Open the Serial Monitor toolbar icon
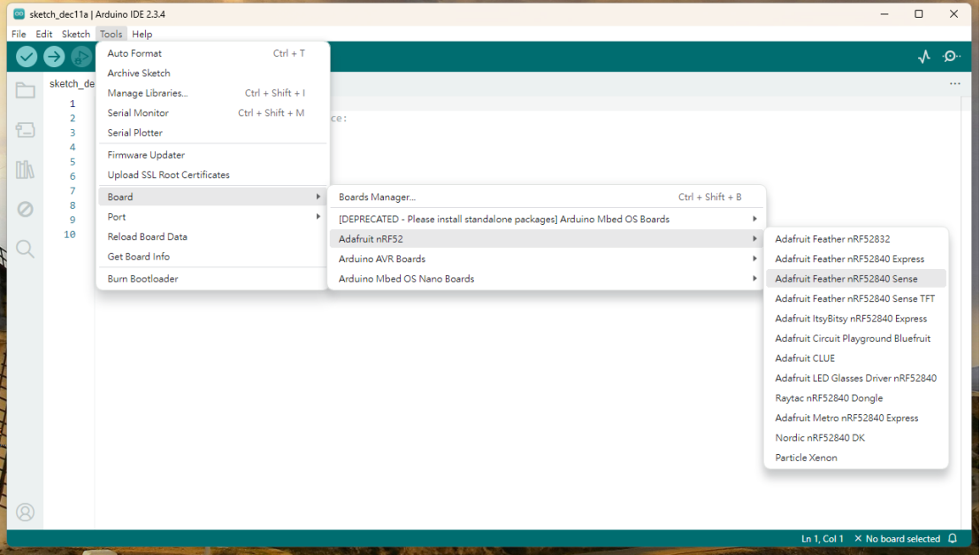Image resolution: width=980 pixels, height=555 pixels. (951, 57)
